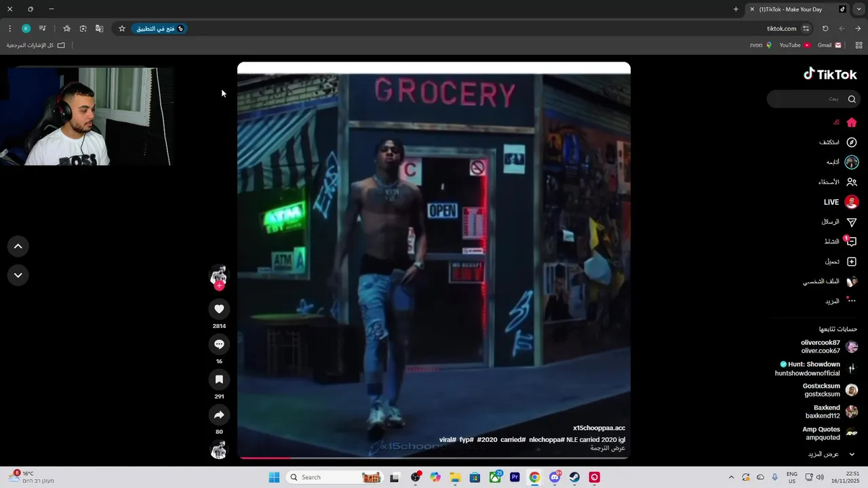Screen dimensions: 868x488
Task: Open the Explore compass menu item
Action: (x=838, y=142)
